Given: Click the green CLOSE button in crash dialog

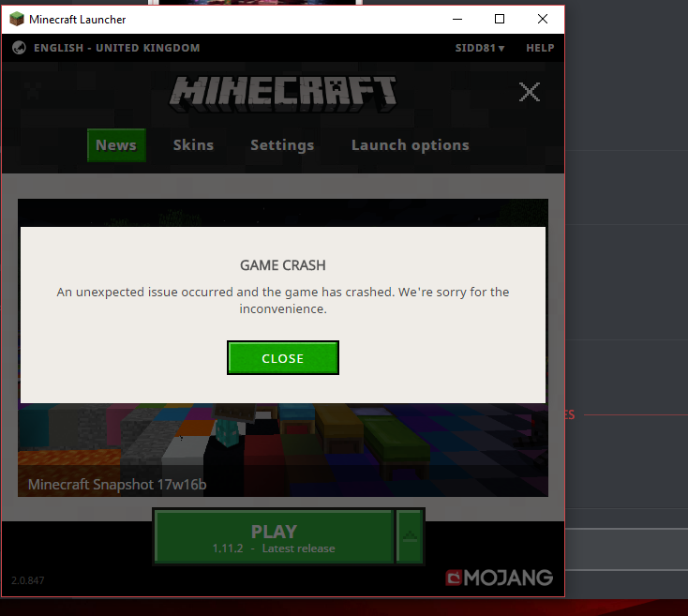Looking at the screenshot, I should click(283, 358).
